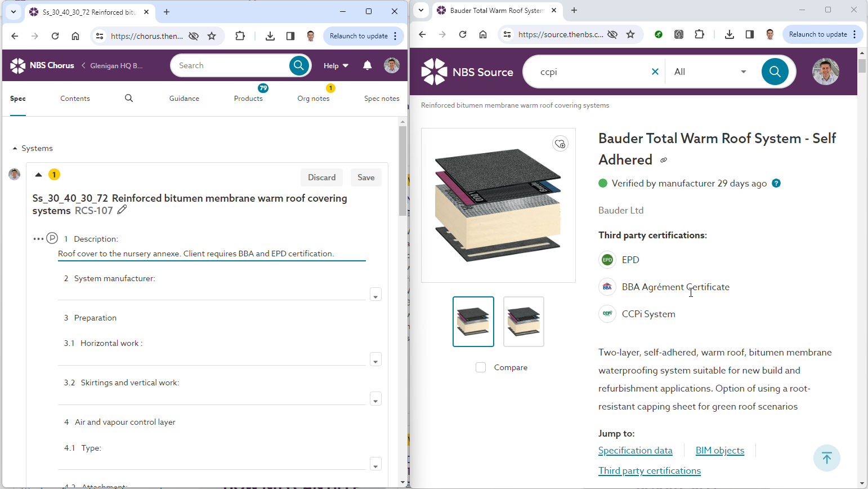
Task: Click the NBS Source logo
Action: pos(467,72)
